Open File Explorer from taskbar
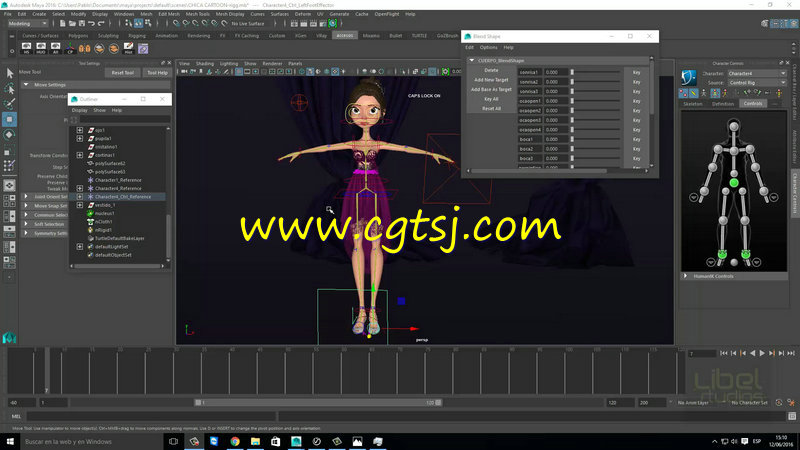This screenshot has height=450, width=800. [255, 441]
